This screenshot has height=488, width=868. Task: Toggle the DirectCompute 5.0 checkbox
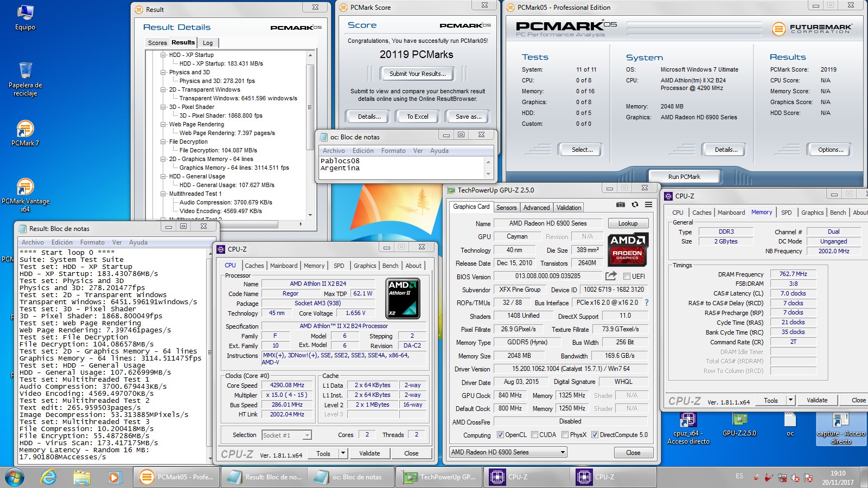595,435
